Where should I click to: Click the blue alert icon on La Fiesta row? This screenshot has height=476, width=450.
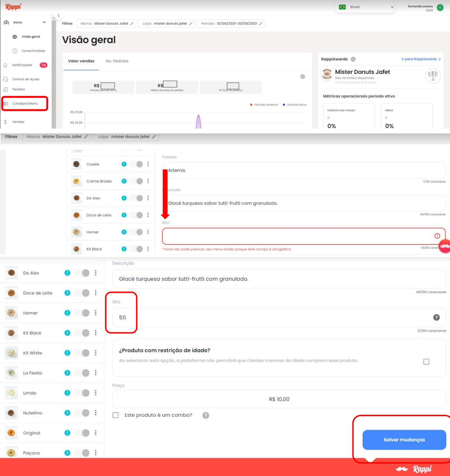click(x=67, y=373)
